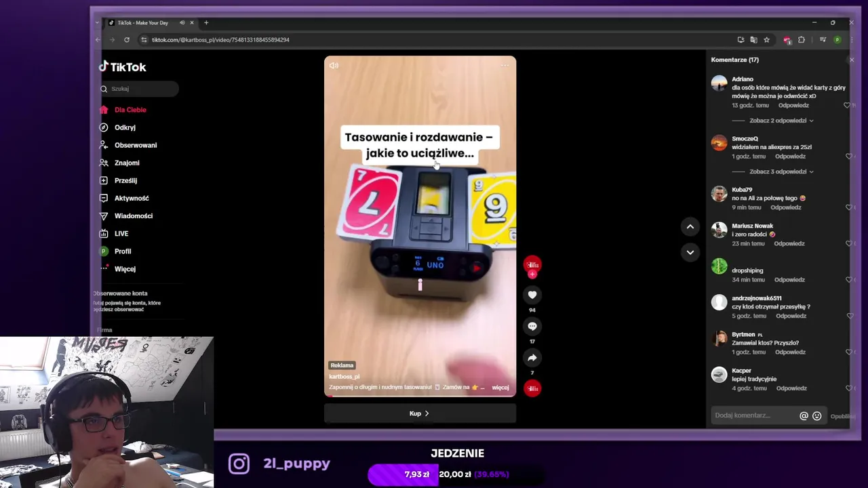Open the Chrome profile P avatar
The image size is (868, 488).
[x=837, y=40]
